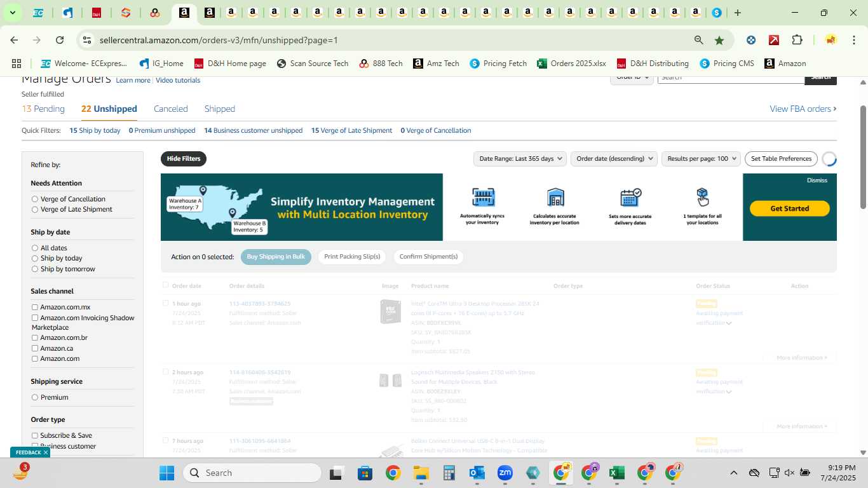Click Set Table Preferences button
868x488 pixels.
[x=781, y=159]
